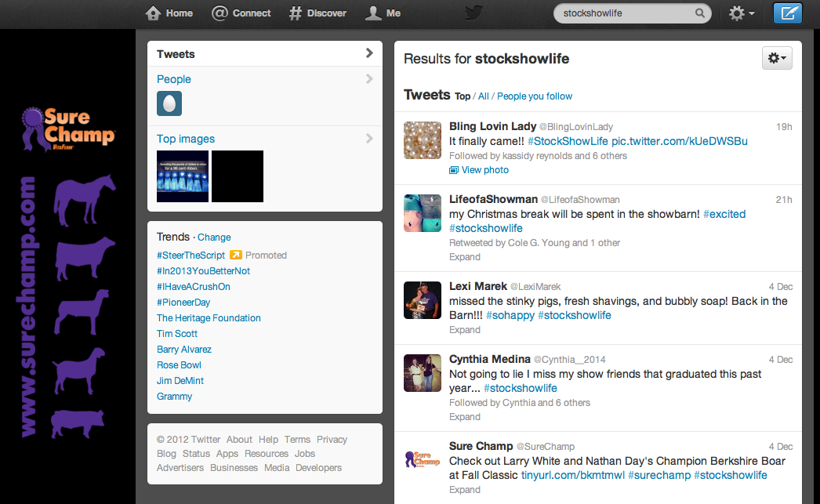Open the #SteerTheScript trend
Viewport: 820px width, 504px height.
(190, 256)
